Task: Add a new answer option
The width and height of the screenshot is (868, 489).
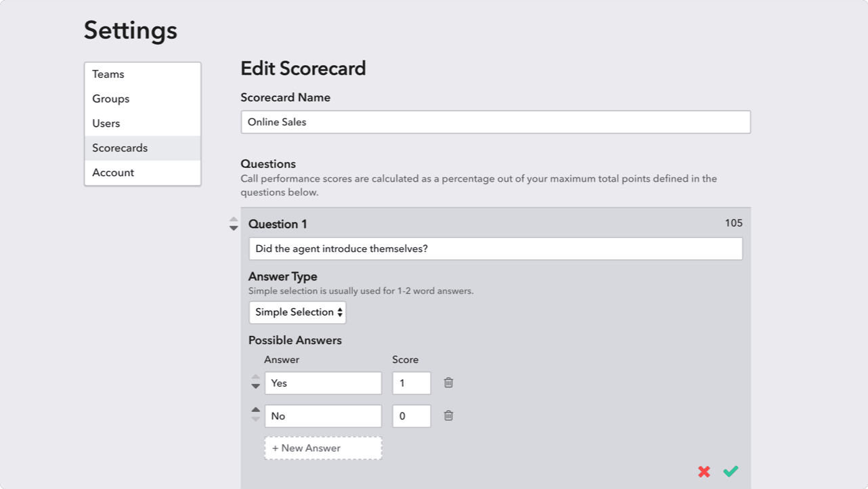Action: pyautogui.click(x=323, y=448)
